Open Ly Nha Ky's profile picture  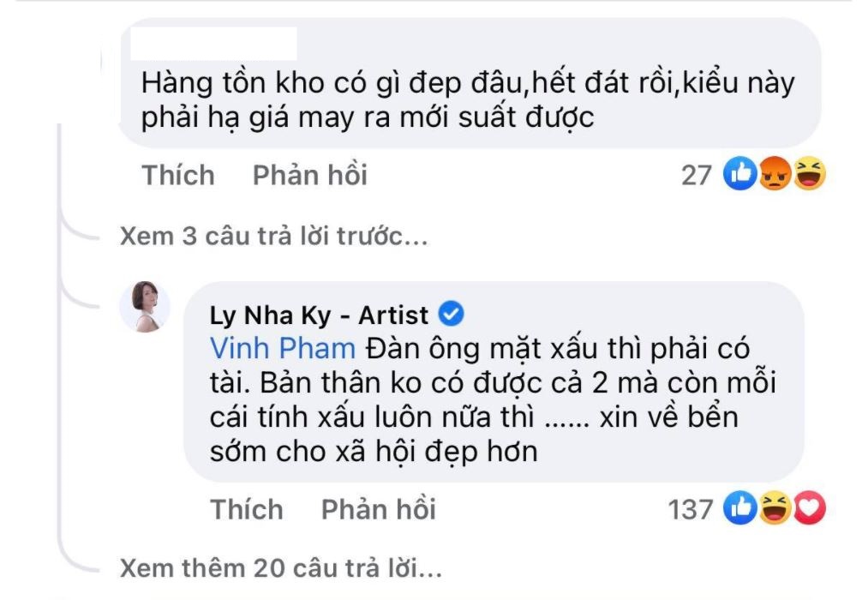pos(144,306)
